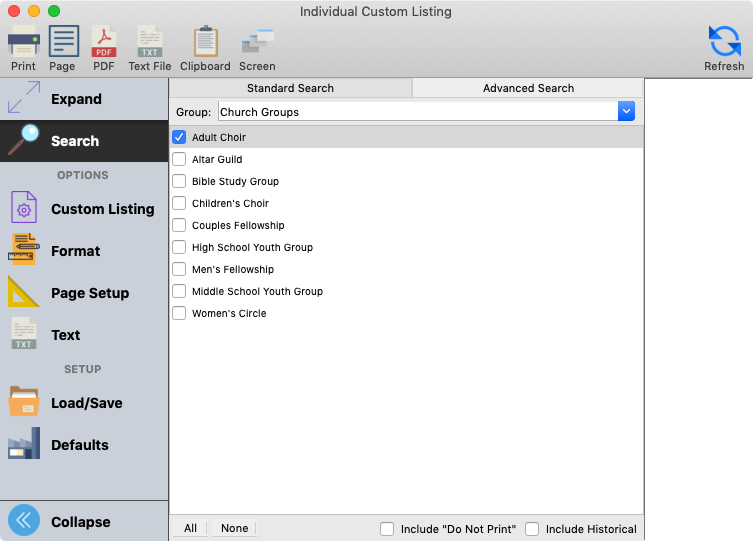Export the listing as PDF
The width and height of the screenshot is (753, 541).
pyautogui.click(x=104, y=45)
